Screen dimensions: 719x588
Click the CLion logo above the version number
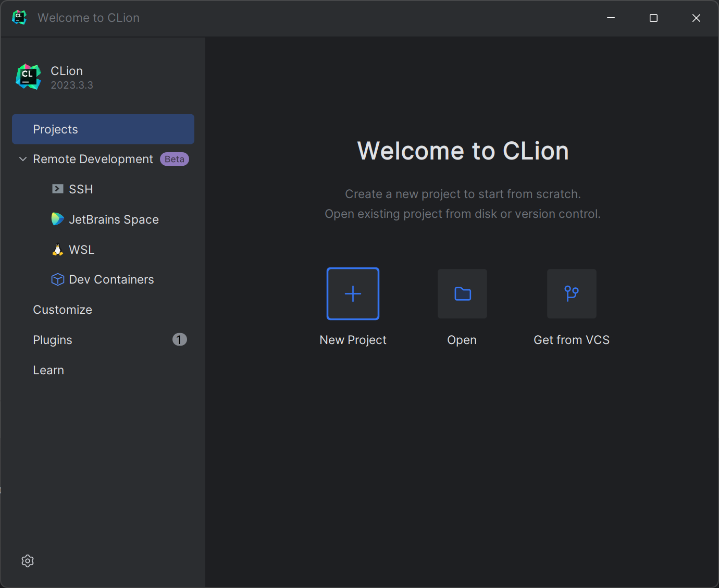click(x=28, y=76)
